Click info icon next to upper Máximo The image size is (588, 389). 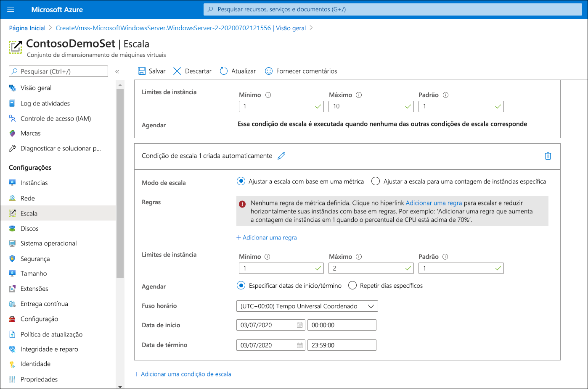click(359, 95)
